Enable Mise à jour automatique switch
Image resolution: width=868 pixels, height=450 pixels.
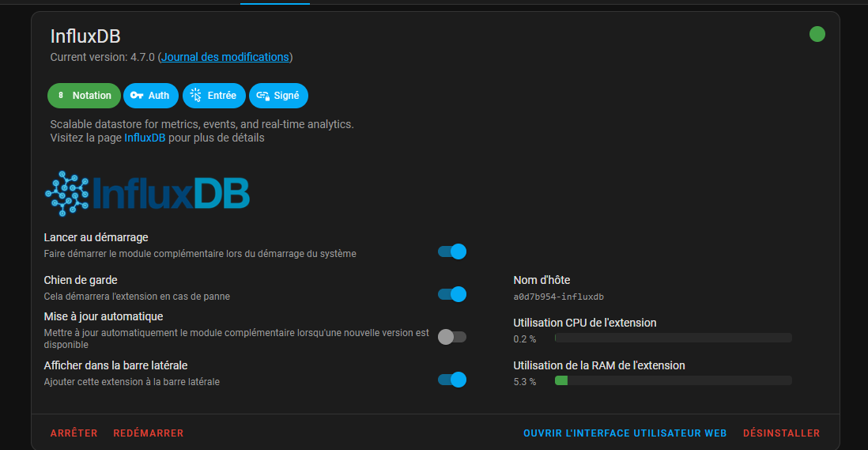point(452,337)
